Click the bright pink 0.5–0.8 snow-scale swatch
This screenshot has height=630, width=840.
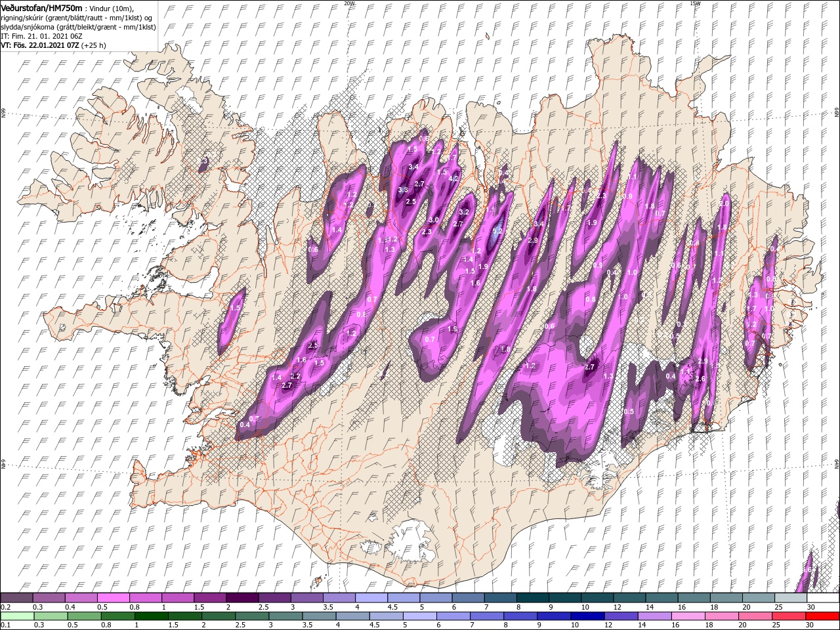113,598
